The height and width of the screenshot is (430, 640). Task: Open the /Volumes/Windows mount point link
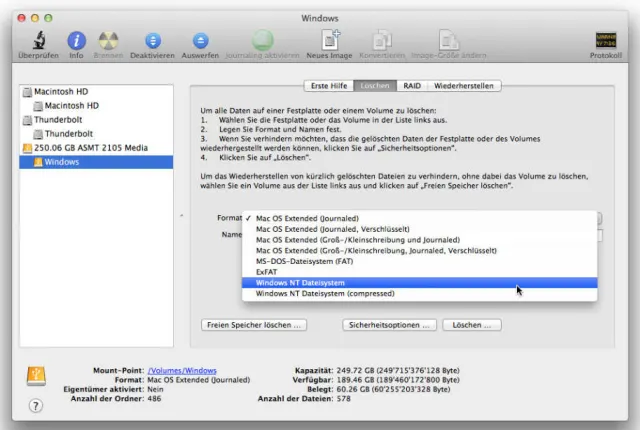[181, 370]
